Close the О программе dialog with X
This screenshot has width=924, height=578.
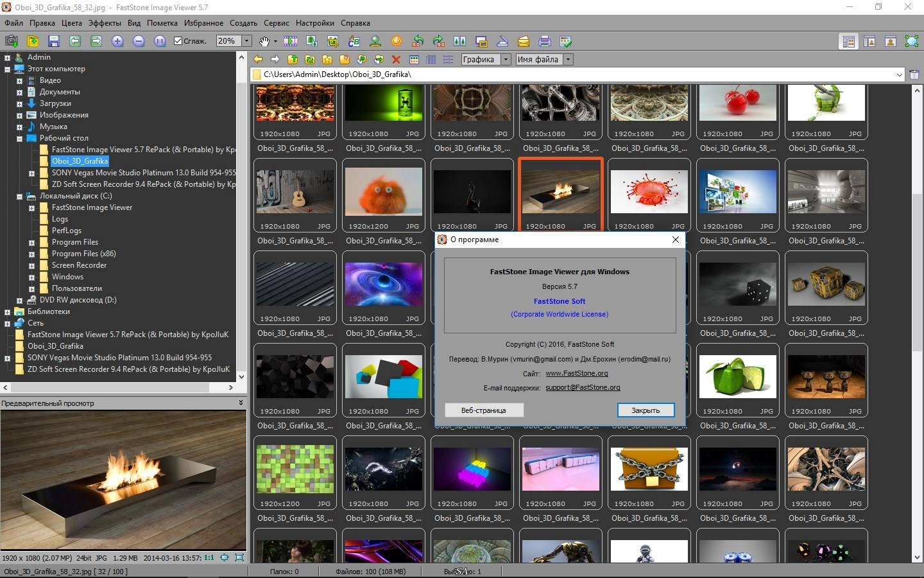point(675,240)
